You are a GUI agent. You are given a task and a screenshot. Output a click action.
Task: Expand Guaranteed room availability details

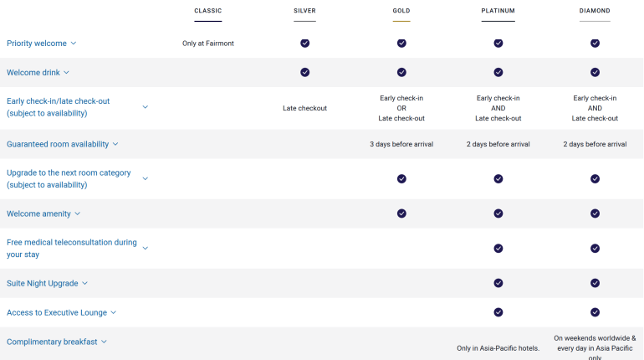pyautogui.click(x=115, y=144)
